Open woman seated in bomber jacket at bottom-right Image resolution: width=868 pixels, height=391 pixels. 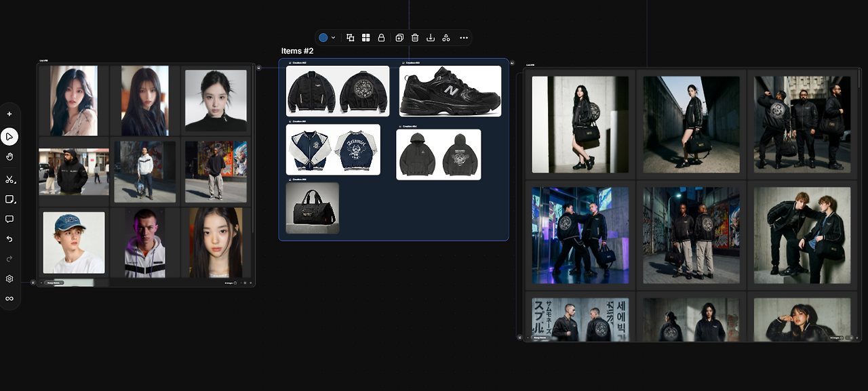coord(802,320)
